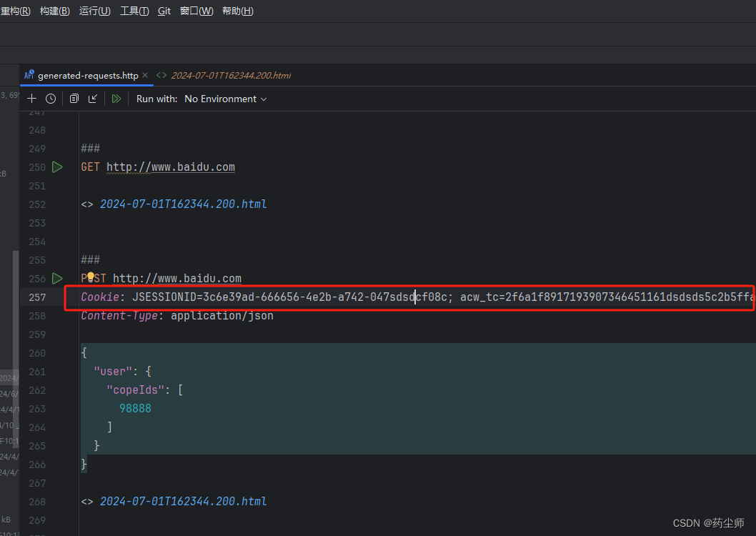Open the 帮助(H) menu
The width and height of the screenshot is (756, 536).
click(237, 10)
